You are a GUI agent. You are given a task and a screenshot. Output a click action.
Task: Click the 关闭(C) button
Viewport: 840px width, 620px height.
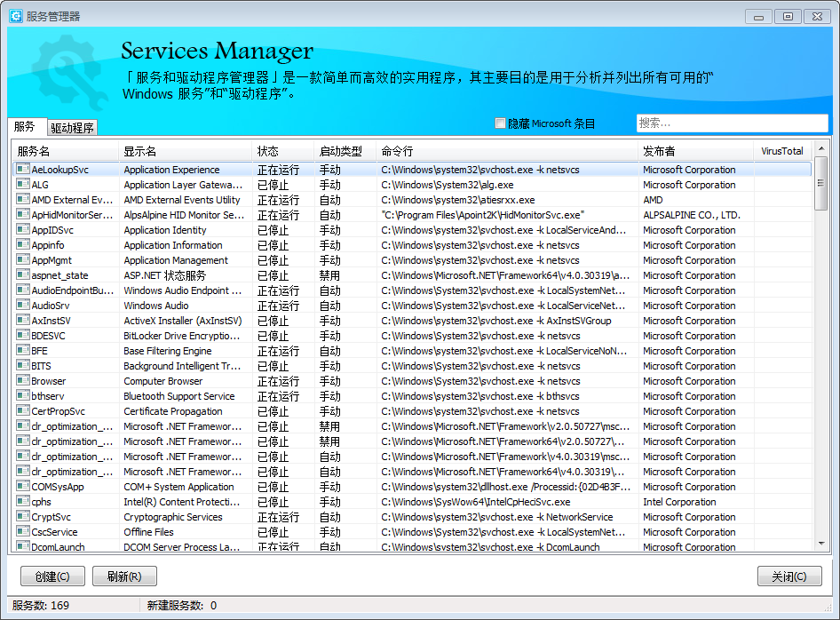point(789,576)
